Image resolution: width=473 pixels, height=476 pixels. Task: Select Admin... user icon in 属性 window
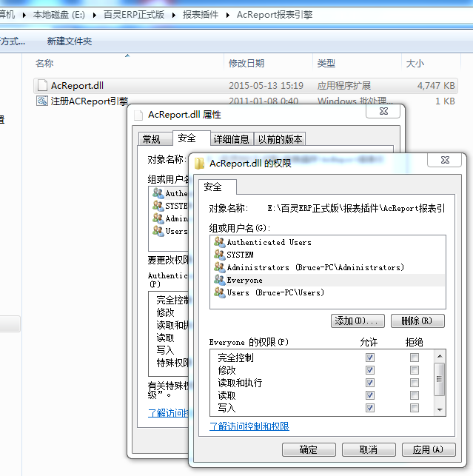pyautogui.click(x=158, y=218)
